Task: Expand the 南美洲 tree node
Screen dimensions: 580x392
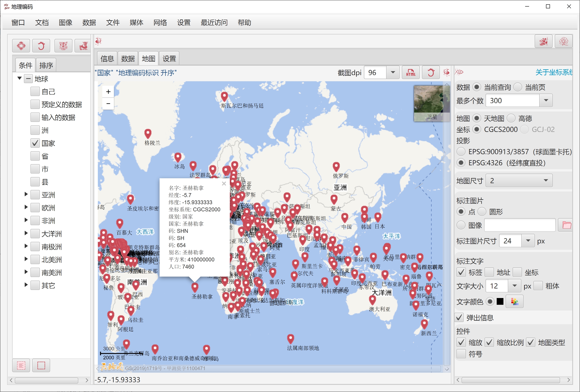Action: pos(26,272)
